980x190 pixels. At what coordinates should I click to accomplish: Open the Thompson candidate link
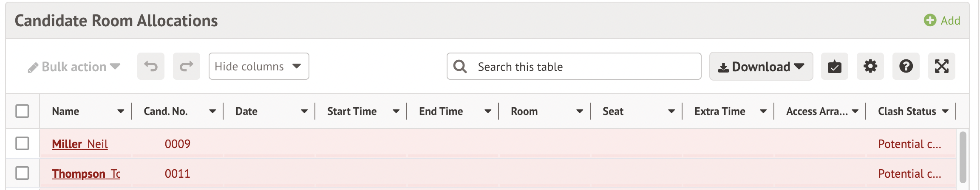tap(86, 174)
